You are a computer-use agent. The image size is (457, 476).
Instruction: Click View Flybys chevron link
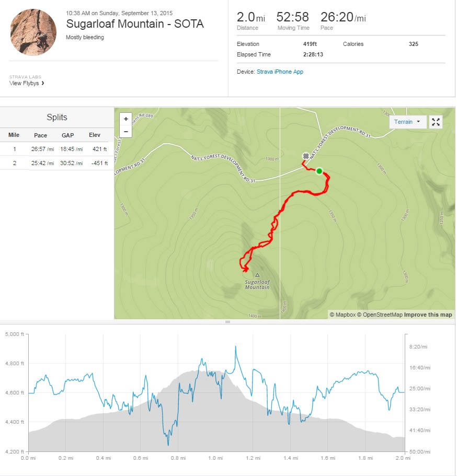coord(27,83)
